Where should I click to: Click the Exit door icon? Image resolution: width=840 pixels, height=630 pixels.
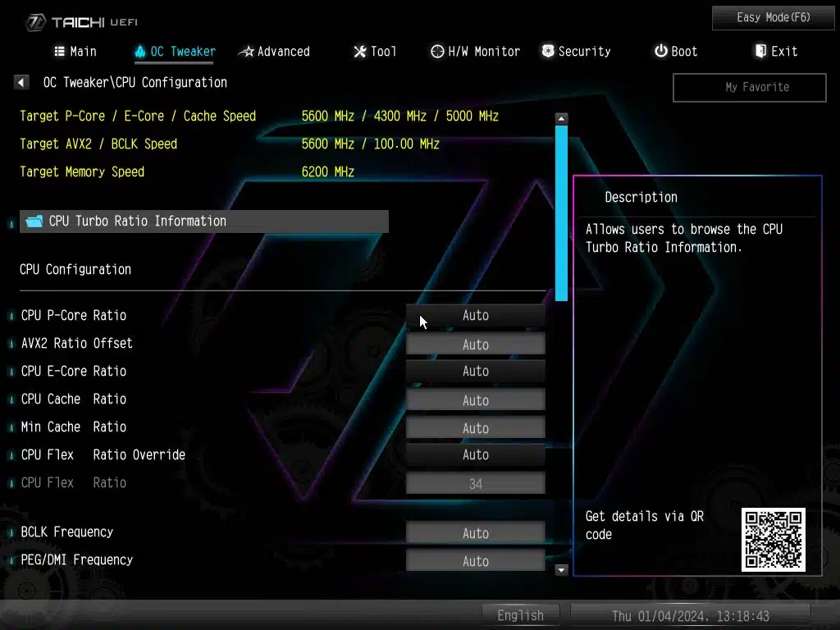pos(760,52)
